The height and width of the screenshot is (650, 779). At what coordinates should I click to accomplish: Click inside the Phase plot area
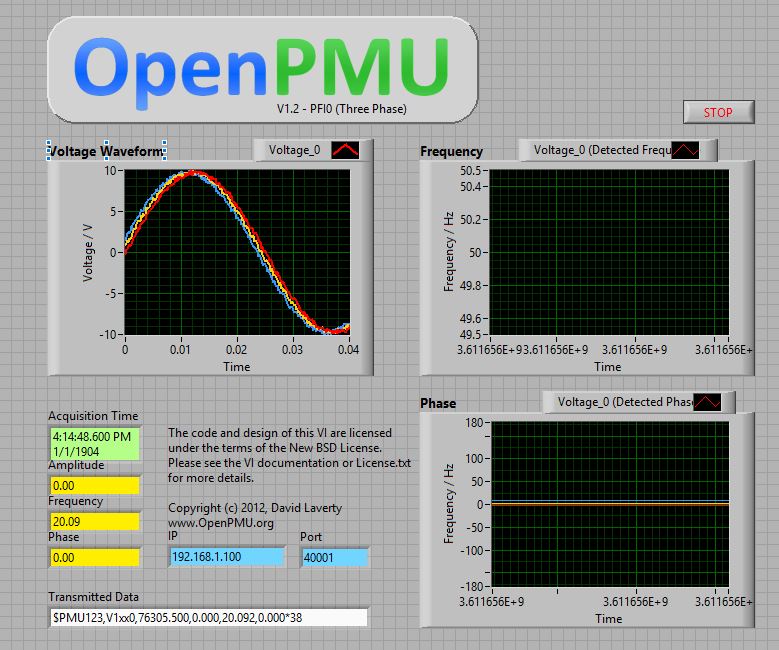pos(610,504)
